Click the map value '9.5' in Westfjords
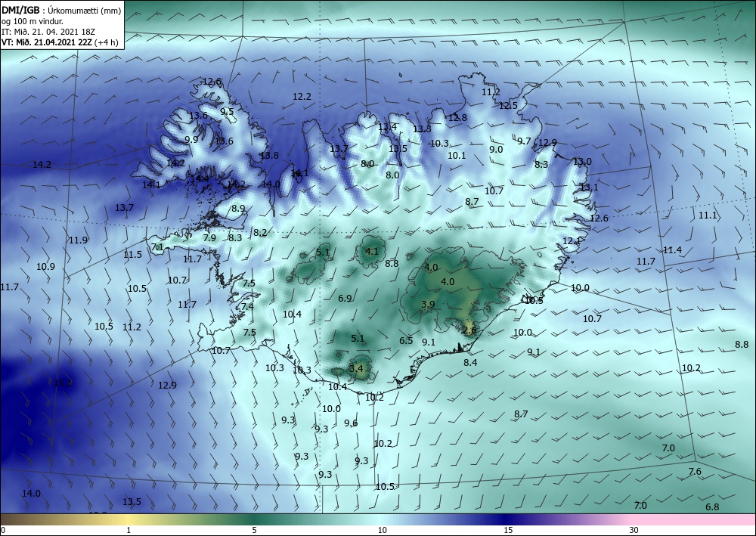Image resolution: width=756 pixels, height=536 pixels. click(227, 112)
